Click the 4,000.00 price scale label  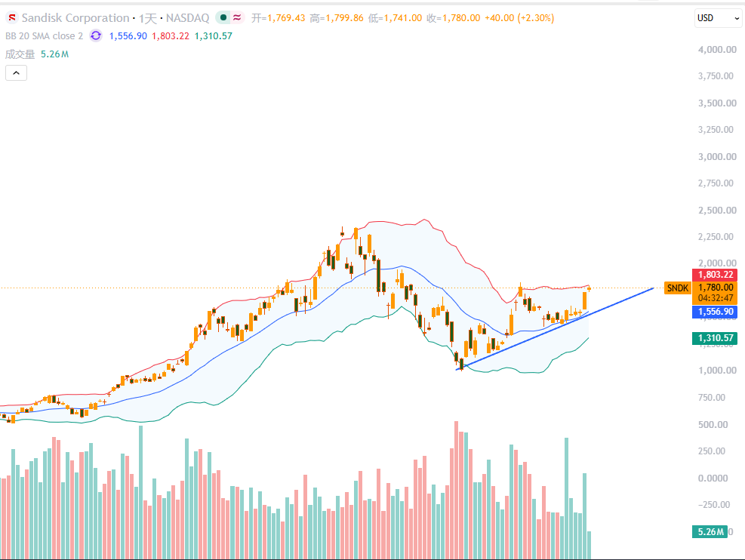tap(717, 49)
